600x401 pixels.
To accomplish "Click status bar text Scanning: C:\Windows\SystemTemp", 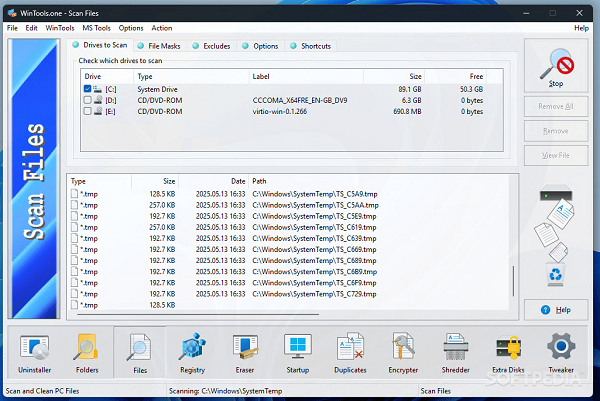I will 225,391.
